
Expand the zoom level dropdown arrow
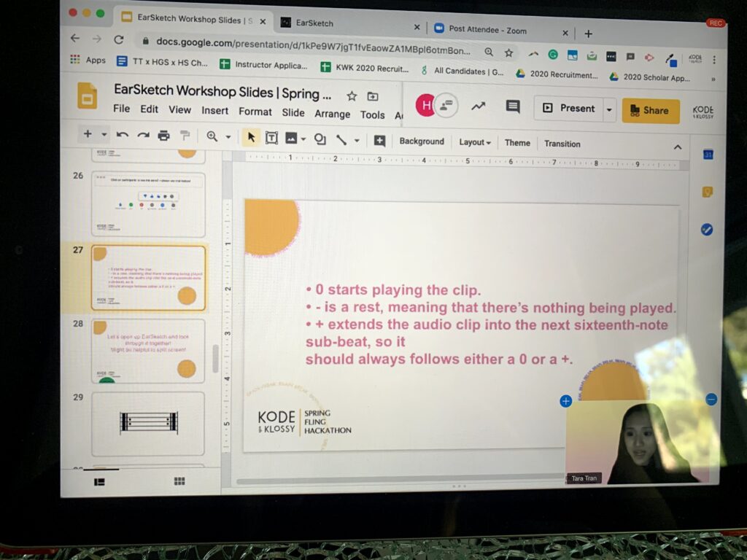click(228, 137)
